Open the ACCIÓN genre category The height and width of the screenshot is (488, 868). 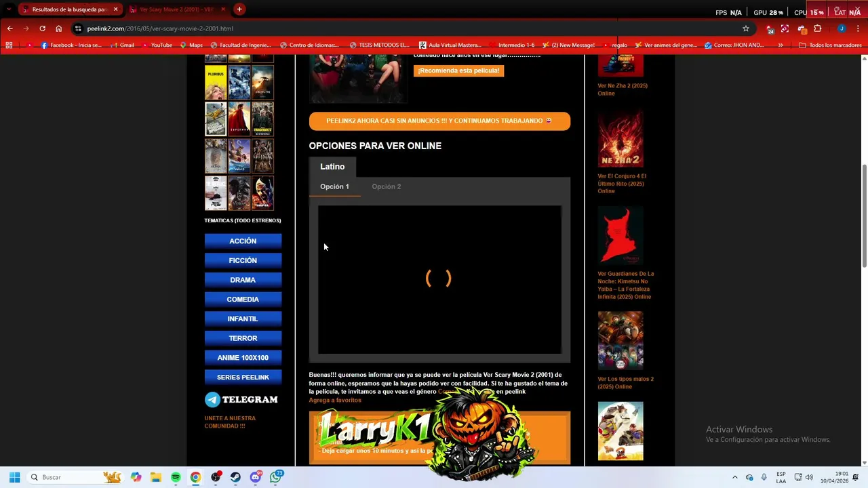(243, 241)
